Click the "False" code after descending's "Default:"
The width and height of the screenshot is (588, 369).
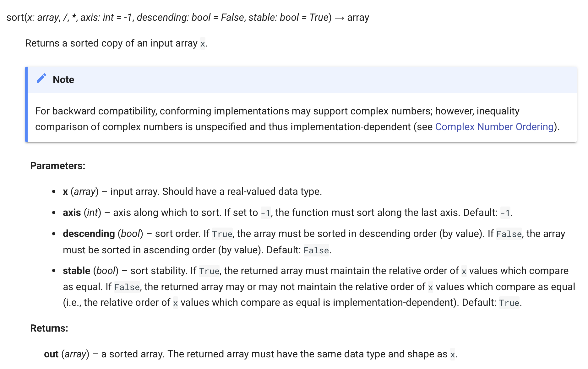(316, 251)
